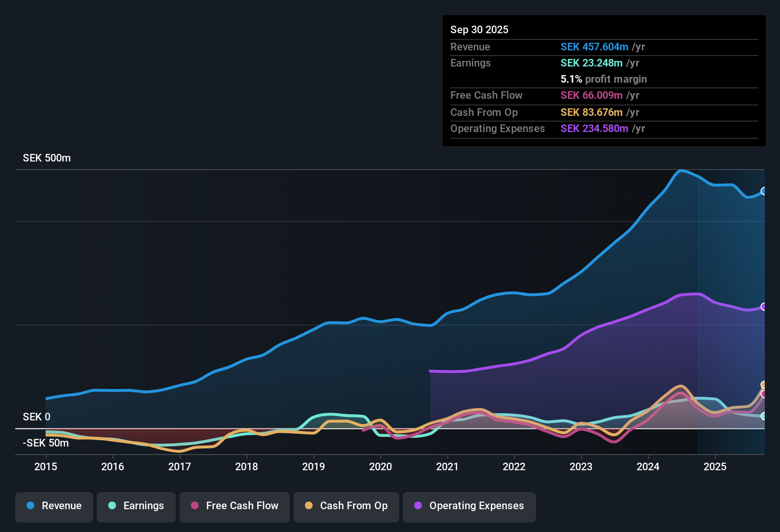
Task: Select the Earnings endpoint marker on chart
Action: point(764,416)
